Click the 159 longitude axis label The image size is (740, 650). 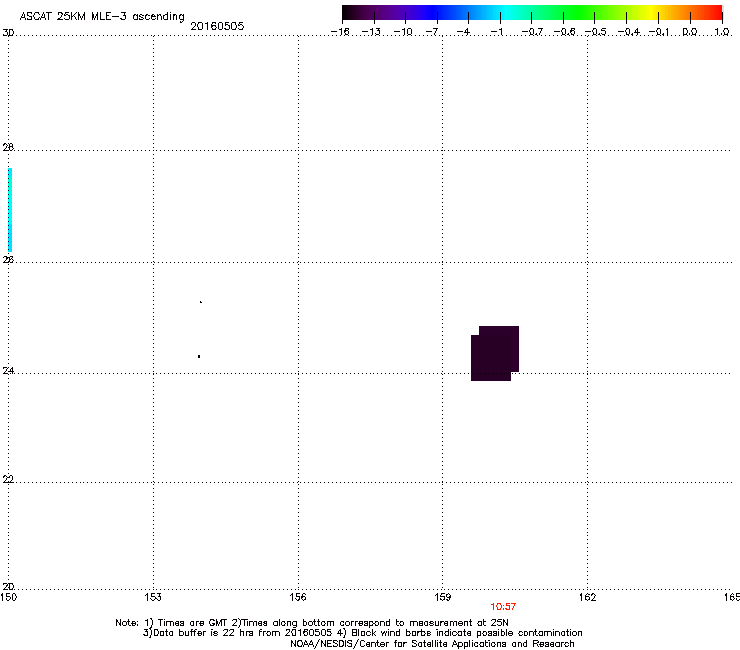pyautogui.click(x=442, y=597)
